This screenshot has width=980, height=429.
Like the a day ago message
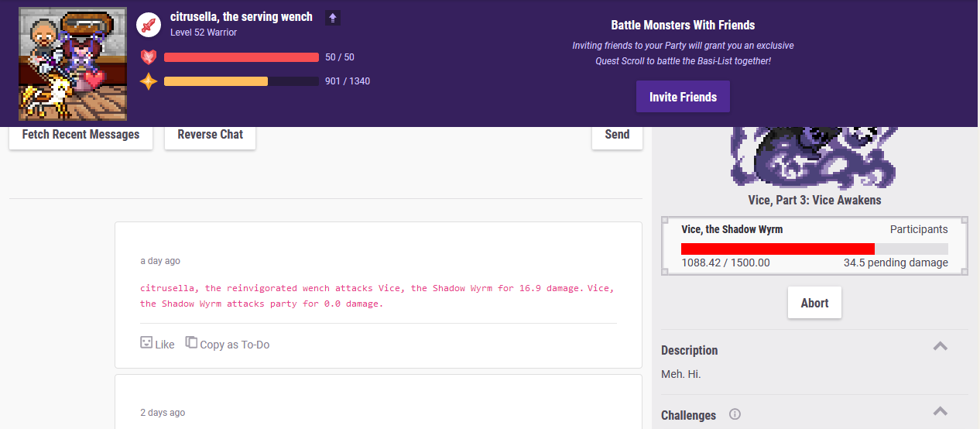coord(158,344)
